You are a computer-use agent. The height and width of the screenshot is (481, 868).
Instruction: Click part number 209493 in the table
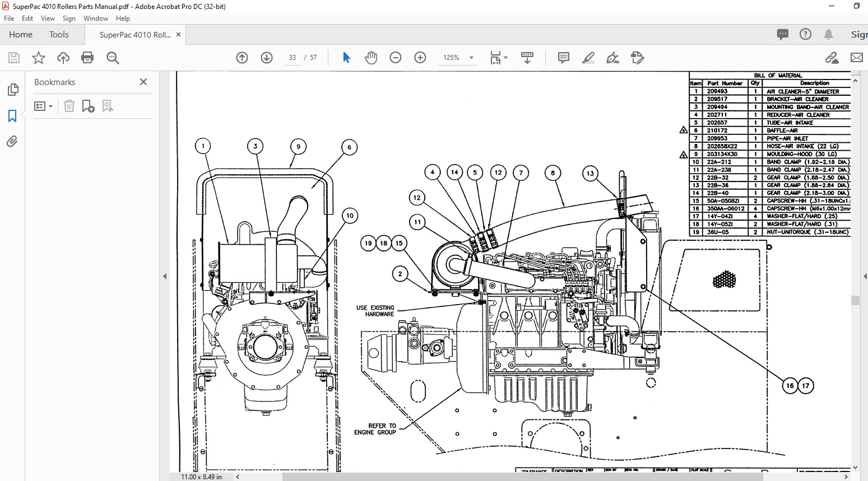click(717, 91)
